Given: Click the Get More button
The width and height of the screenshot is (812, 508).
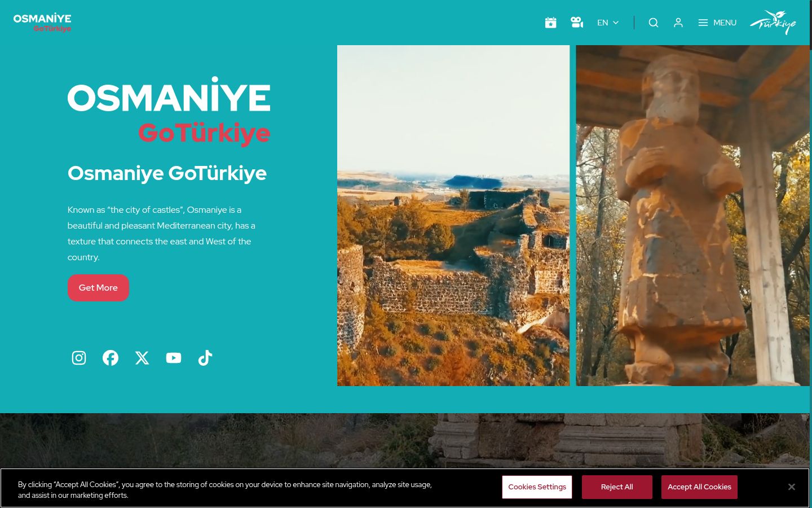Looking at the screenshot, I should click(98, 288).
